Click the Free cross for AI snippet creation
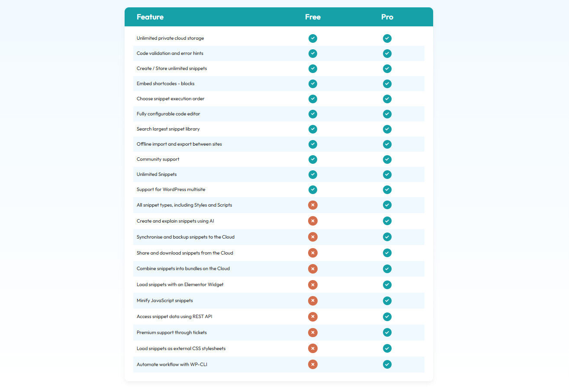 point(313,221)
